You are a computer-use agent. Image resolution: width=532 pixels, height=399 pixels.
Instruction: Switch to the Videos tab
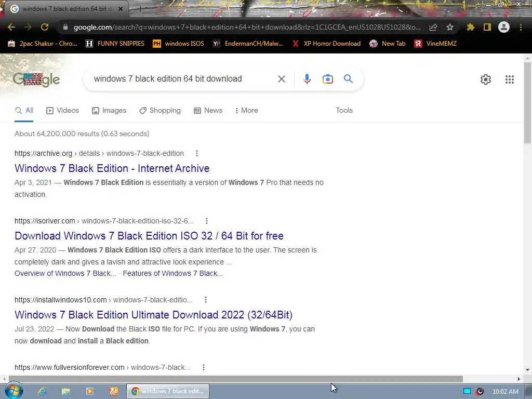[x=63, y=111]
